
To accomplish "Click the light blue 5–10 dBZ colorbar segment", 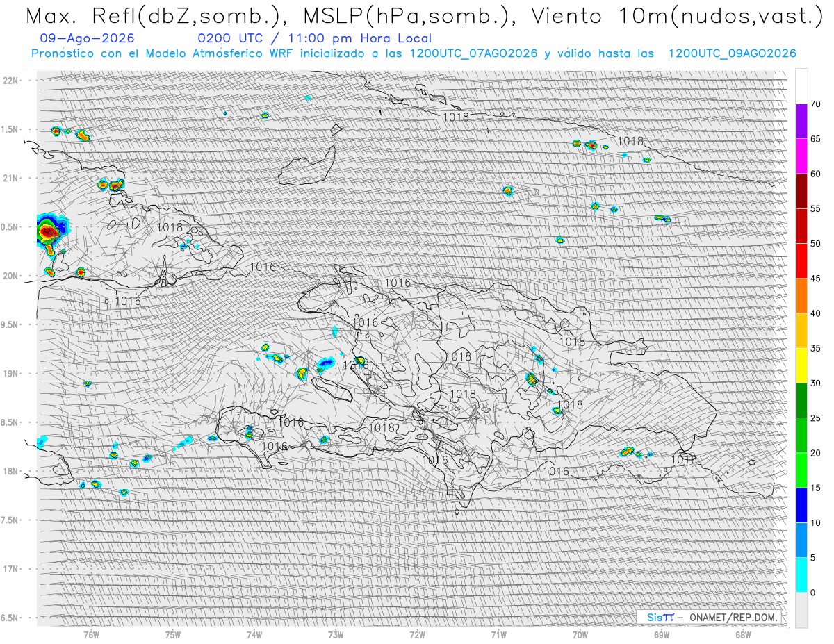I will point(801,540).
